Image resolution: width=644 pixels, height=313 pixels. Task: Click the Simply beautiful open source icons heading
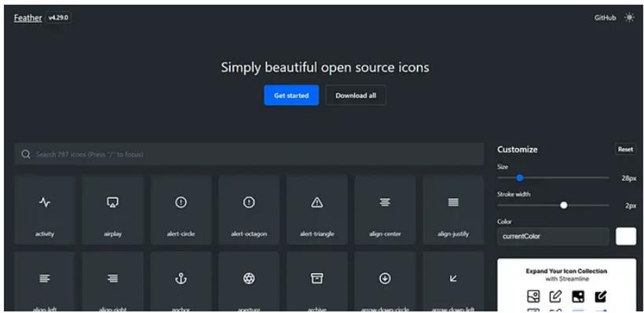(x=325, y=68)
